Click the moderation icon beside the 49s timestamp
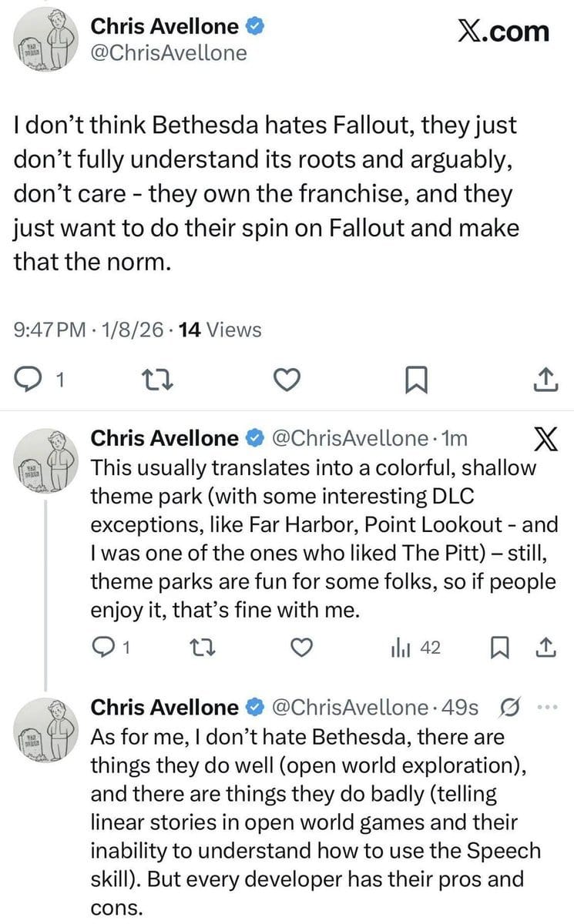This screenshot has height=924, width=574. coord(508,707)
